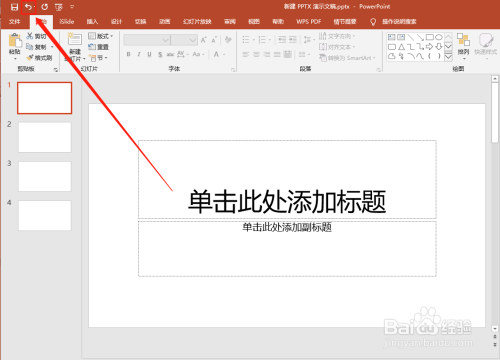Open Text Direction (文字方向) menu
Viewport: 500px width, 360px height.
pyautogui.click(x=337, y=36)
